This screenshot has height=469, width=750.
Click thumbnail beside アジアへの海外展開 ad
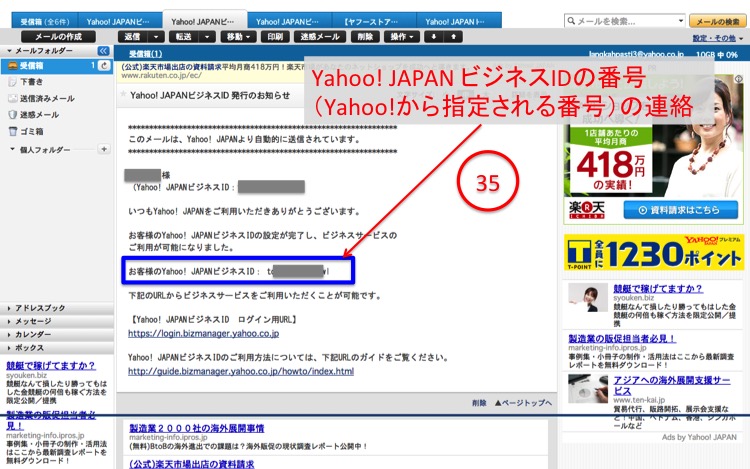(588, 389)
